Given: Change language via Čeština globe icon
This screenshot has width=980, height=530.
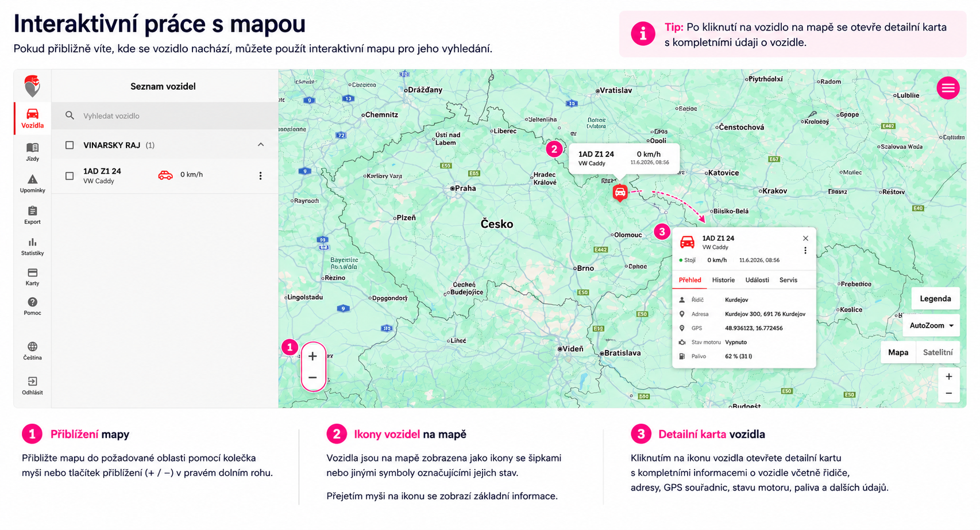Looking at the screenshot, I should coord(33,351).
